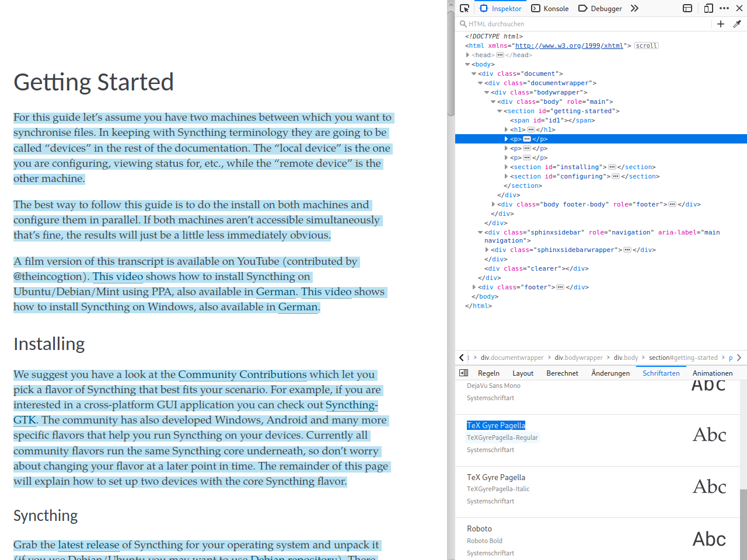Expand the section id installing node
Viewport: 747px width, 560px height.
point(506,167)
